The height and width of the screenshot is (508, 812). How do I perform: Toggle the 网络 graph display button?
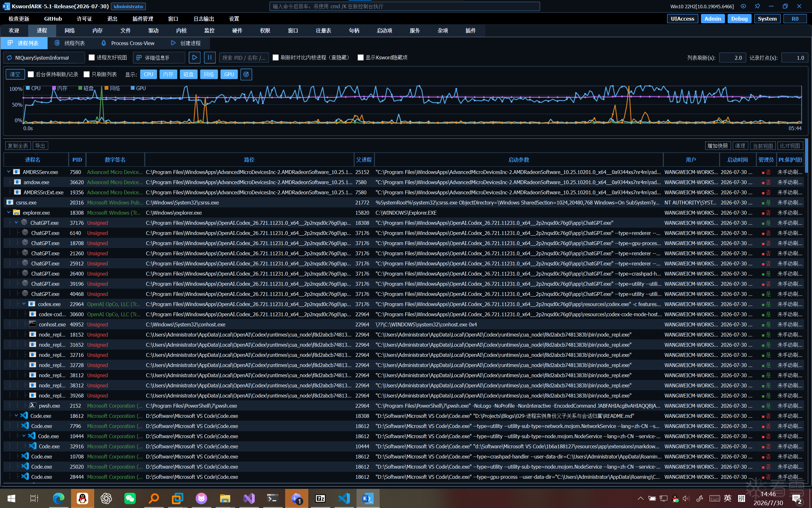[209, 74]
